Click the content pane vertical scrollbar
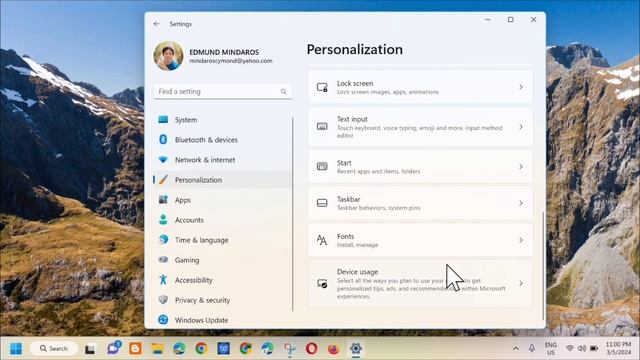 click(x=543, y=265)
